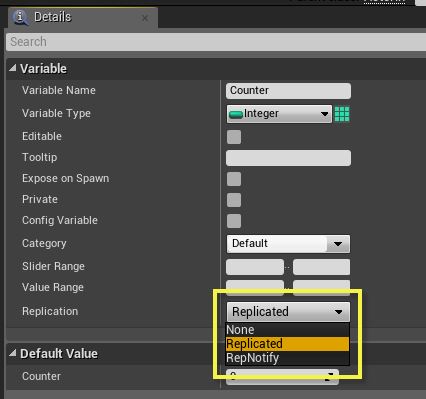Collapse the Default Value section
Viewport: 426px width, 399px height.
[x=13, y=353]
